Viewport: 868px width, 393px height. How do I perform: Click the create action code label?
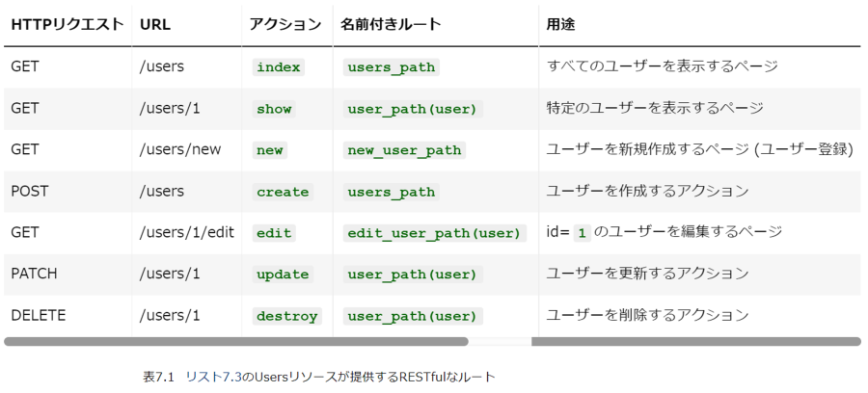pyautogui.click(x=283, y=192)
